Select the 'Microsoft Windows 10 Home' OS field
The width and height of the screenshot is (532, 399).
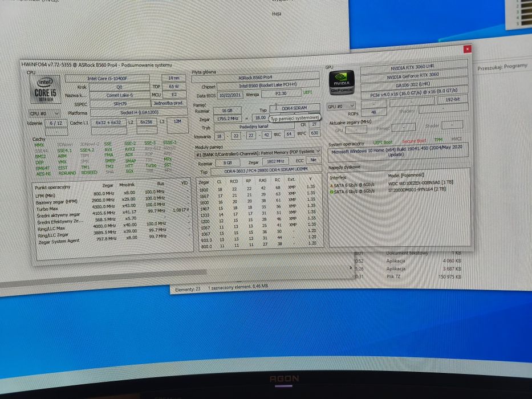pyautogui.click(x=398, y=152)
